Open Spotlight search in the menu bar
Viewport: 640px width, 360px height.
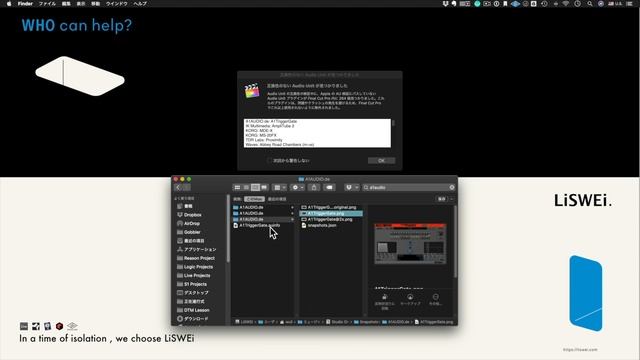pos(590,4)
